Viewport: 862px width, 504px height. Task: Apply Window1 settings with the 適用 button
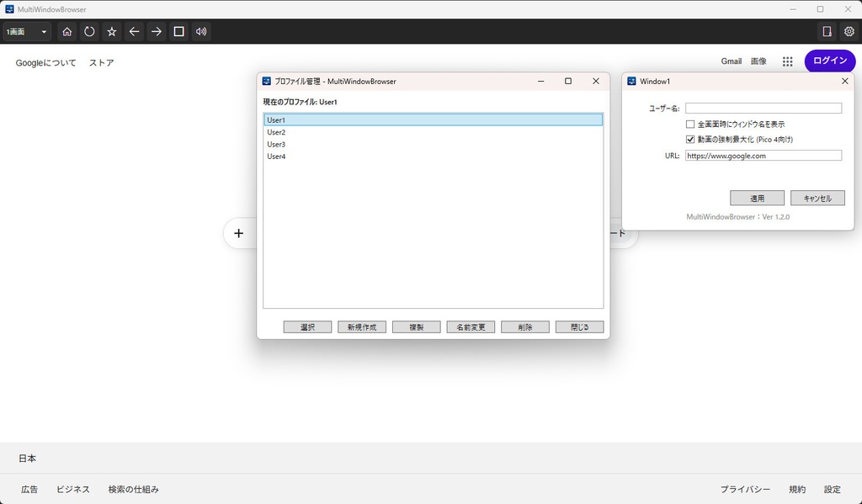tap(756, 198)
